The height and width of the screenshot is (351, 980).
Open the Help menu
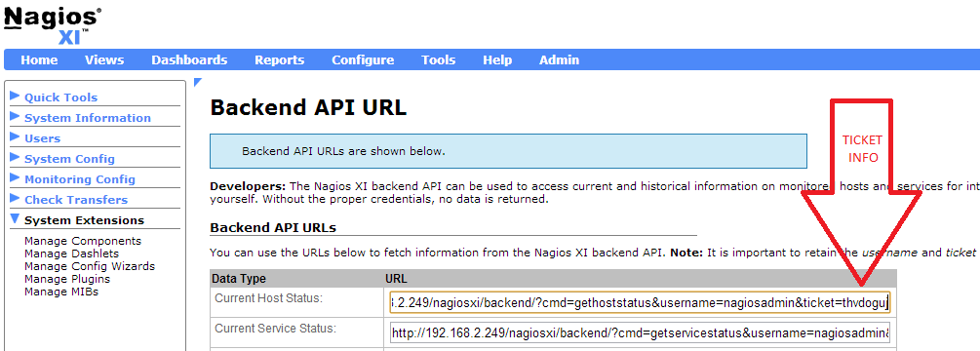point(497,59)
